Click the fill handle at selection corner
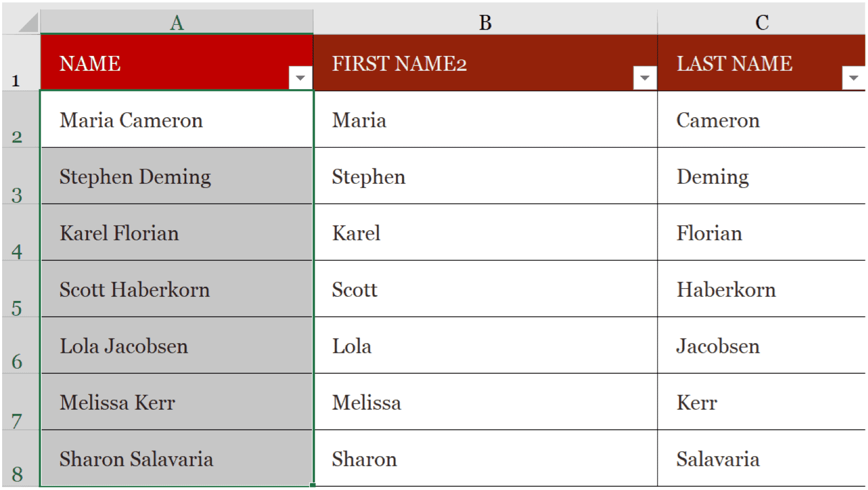 point(313,485)
